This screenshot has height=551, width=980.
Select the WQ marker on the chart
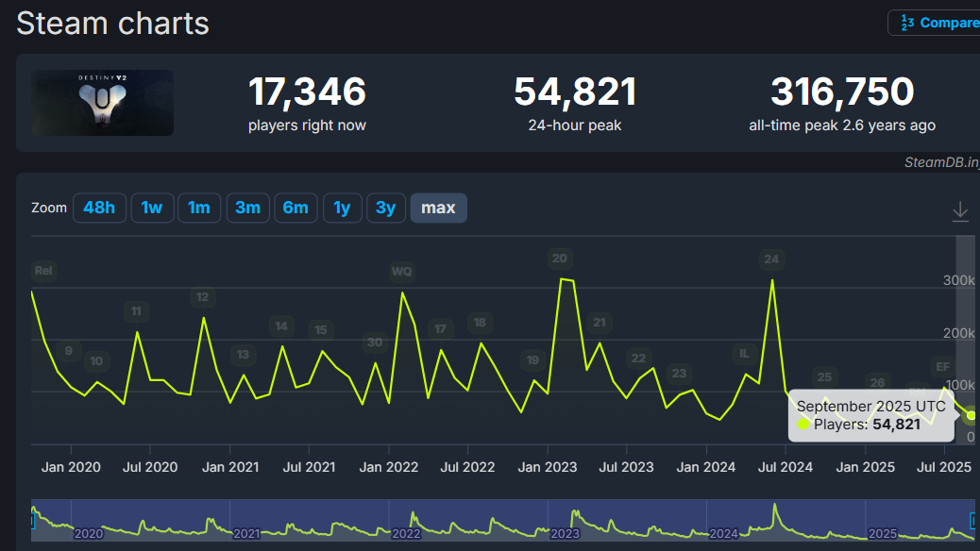401,272
